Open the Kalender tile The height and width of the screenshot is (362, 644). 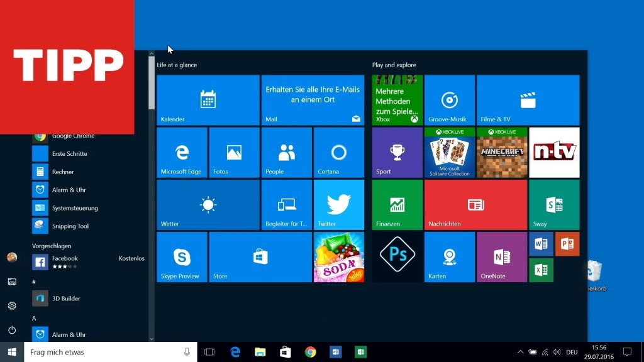click(208, 100)
